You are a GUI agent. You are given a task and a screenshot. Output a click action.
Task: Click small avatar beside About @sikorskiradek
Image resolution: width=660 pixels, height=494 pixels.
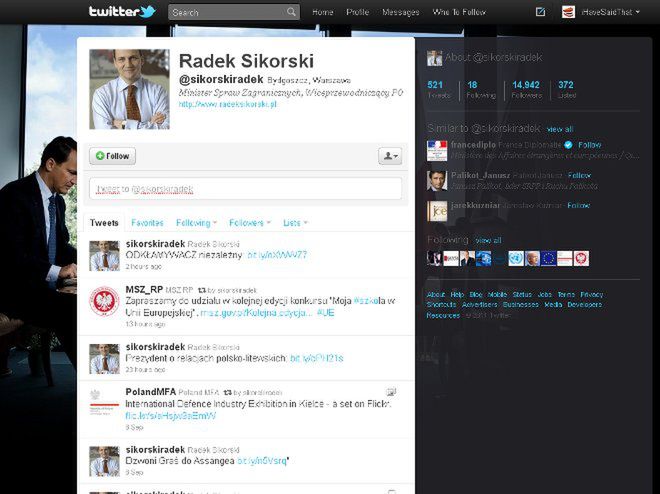[434, 58]
